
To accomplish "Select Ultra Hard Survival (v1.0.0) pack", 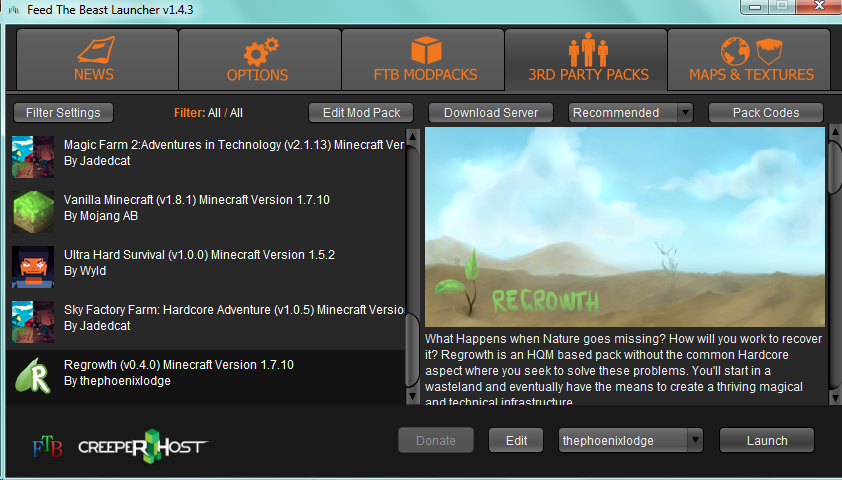I will [206, 267].
